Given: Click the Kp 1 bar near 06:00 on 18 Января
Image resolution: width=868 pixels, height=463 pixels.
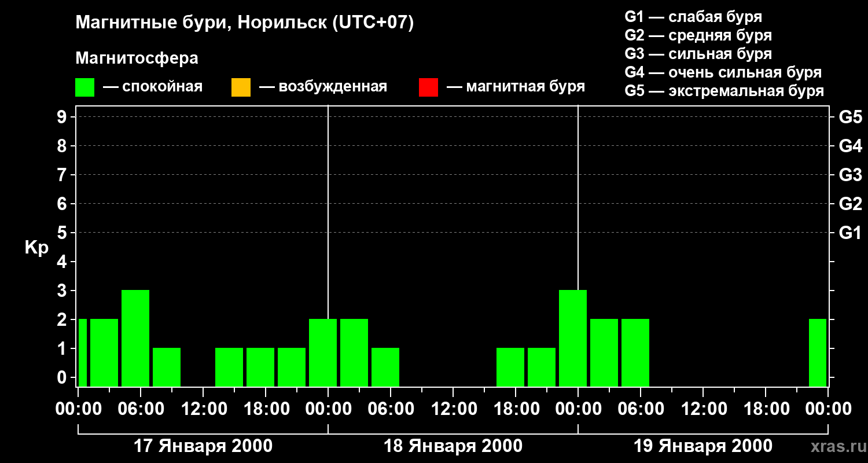Looking at the screenshot, I should click(x=385, y=367).
